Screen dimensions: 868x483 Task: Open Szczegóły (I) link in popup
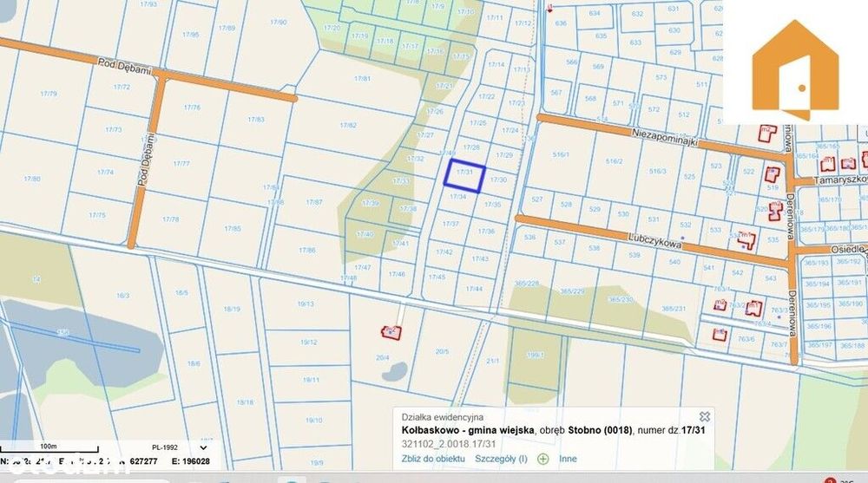(501, 459)
